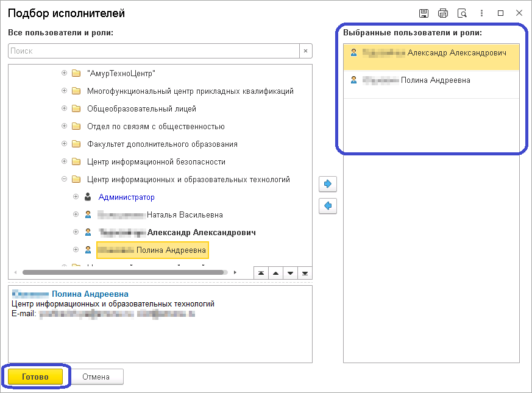Remove selected user with left arrow button

click(x=328, y=206)
